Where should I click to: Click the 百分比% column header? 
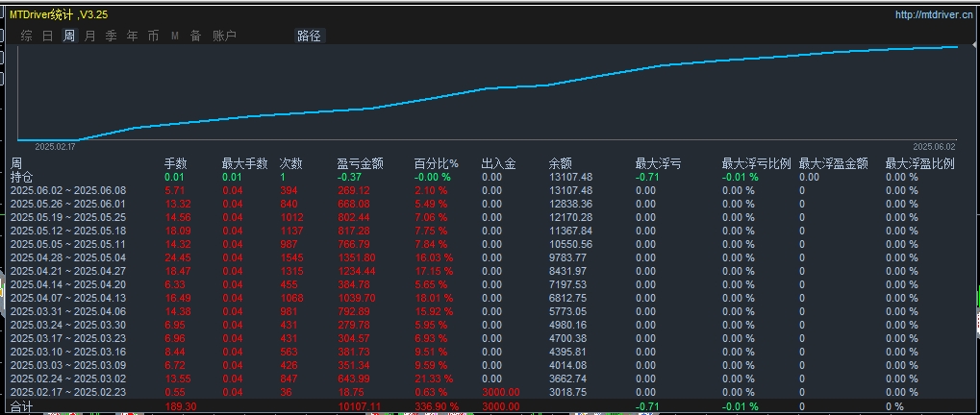[437, 163]
